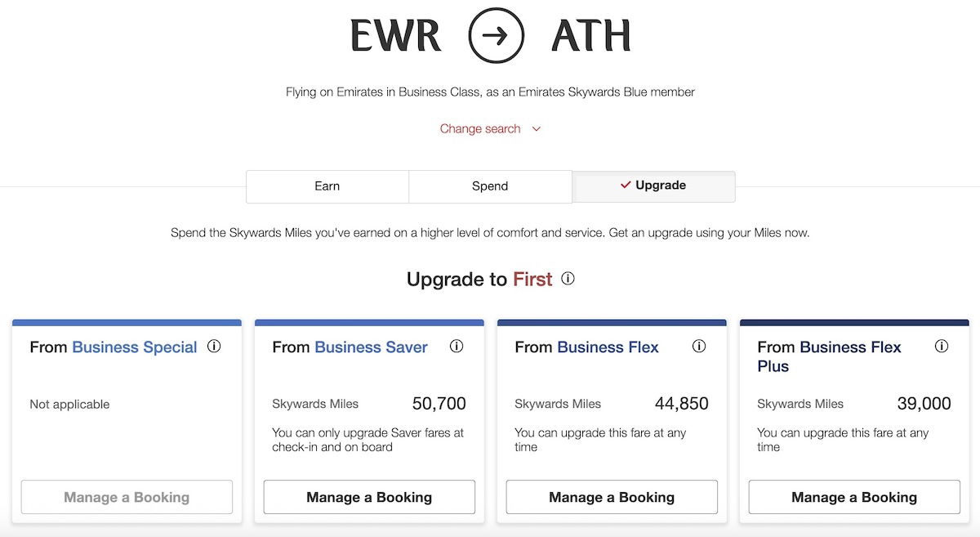Viewport: 980px width, 537px height.
Task: Click the Business Flex fare name
Action: click(x=608, y=347)
